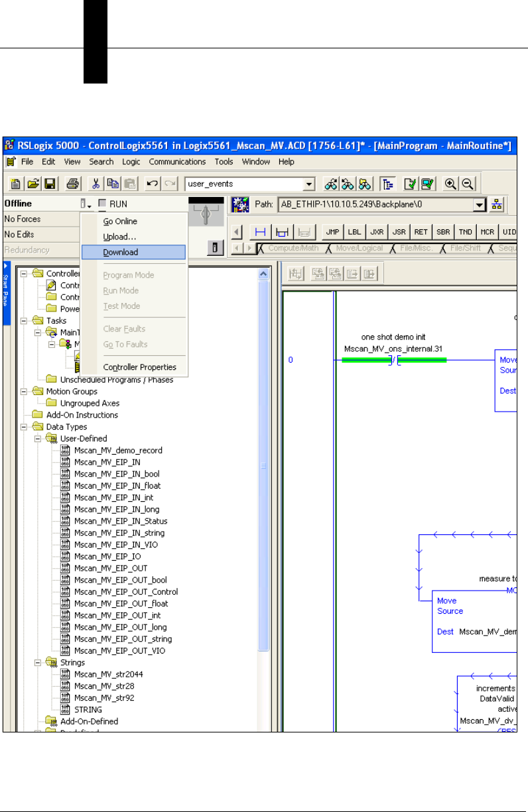Image resolution: width=528 pixels, height=812 pixels.
Task: Toggle the RUN indicator checkbox
Action: (102, 203)
